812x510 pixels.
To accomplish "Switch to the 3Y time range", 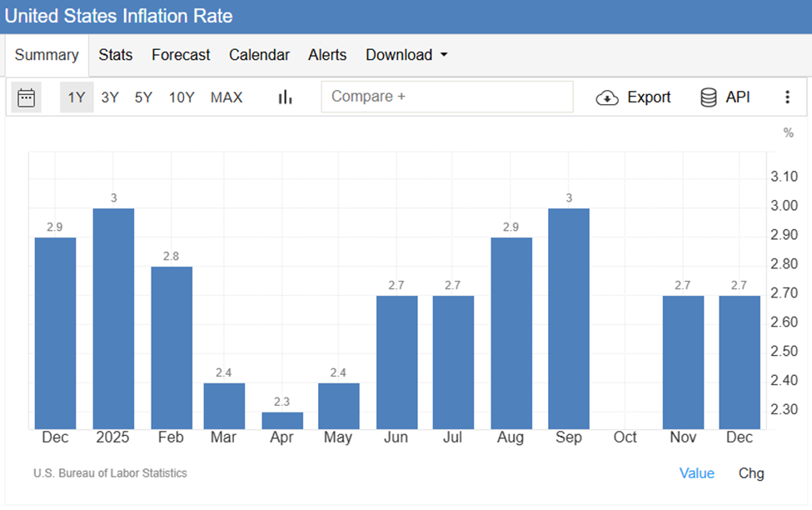I will click(x=110, y=97).
